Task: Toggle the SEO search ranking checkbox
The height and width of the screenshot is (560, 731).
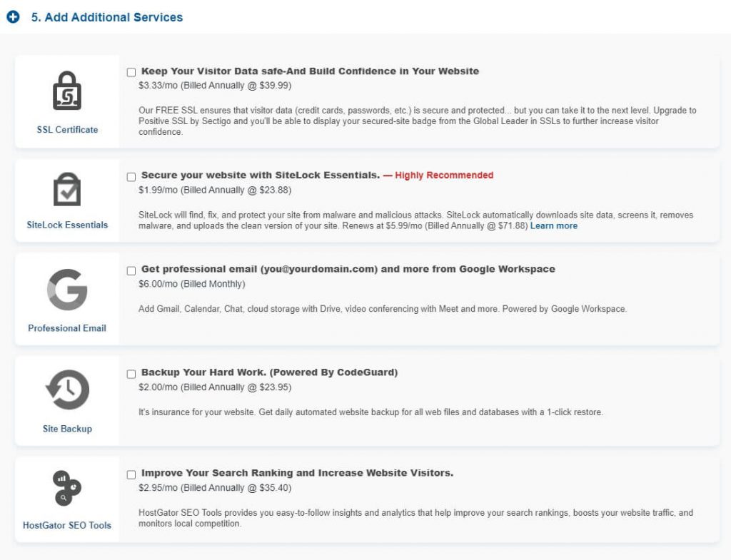Action: (x=131, y=474)
